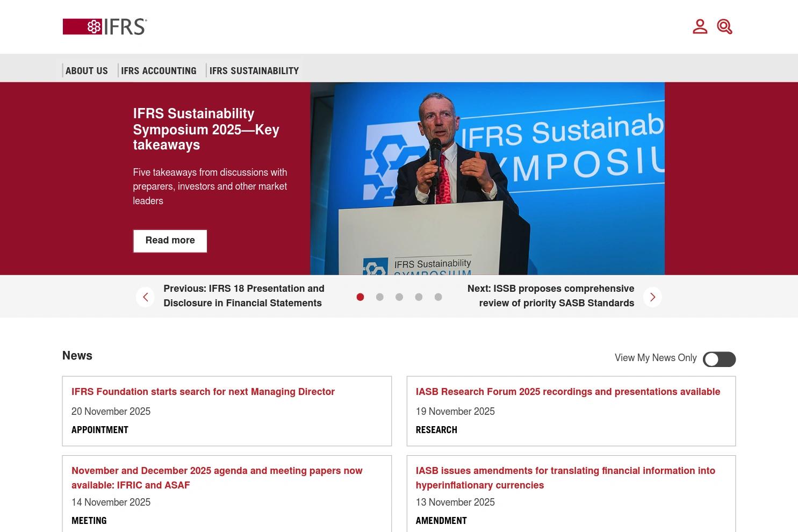The image size is (798, 532).
Task: Advance carousel with right arrow
Action: pyautogui.click(x=652, y=297)
